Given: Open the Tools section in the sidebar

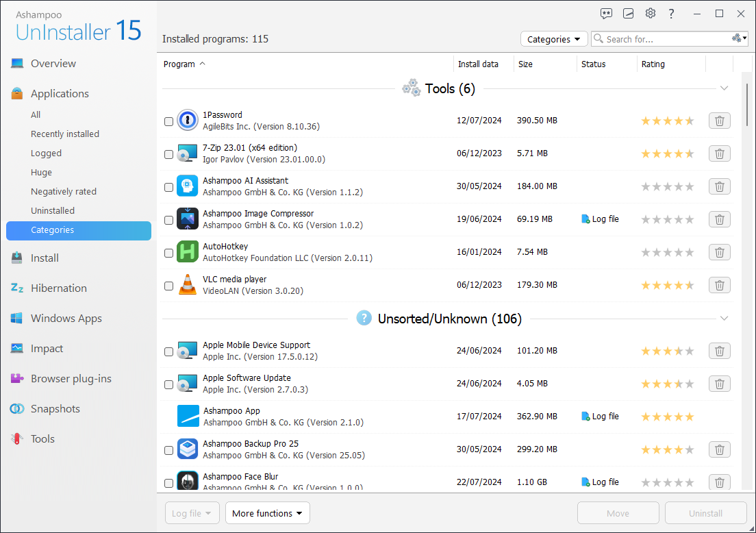Looking at the screenshot, I should [x=42, y=439].
